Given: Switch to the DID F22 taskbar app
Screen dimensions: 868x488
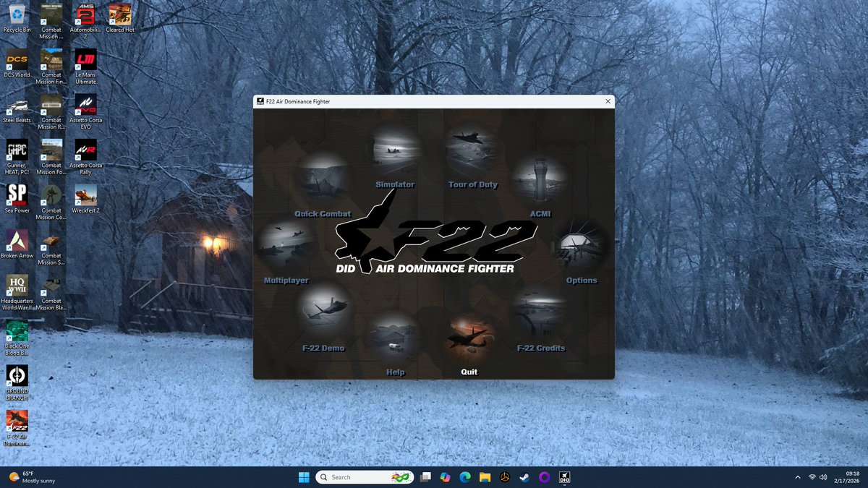Looking at the screenshot, I should click(565, 477).
